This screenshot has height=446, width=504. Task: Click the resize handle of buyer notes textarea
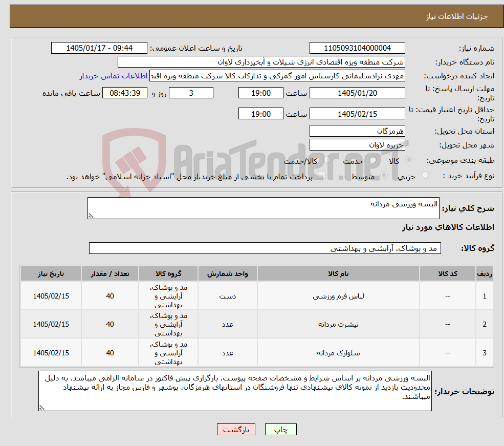click(x=41, y=408)
